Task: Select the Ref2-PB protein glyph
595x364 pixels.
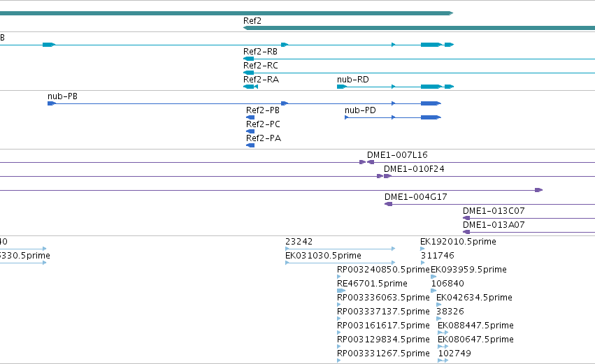Action: pyautogui.click(x=250, y=117)
